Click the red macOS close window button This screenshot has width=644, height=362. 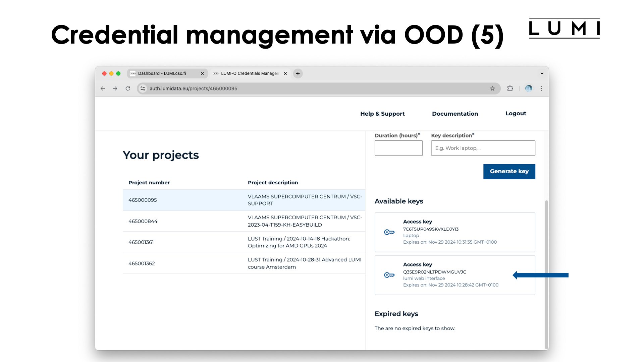[104, 73]
